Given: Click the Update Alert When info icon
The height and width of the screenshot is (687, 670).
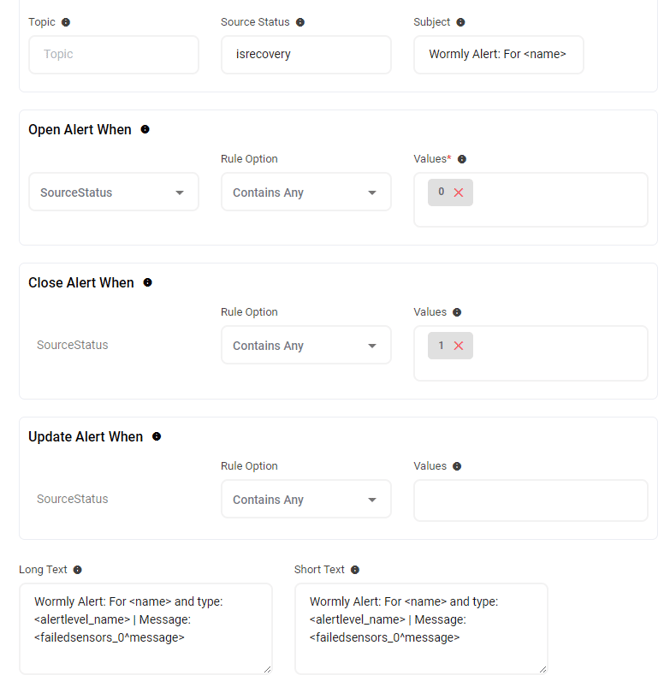Looking at the screenshot, I should click(x=157, y=437).
